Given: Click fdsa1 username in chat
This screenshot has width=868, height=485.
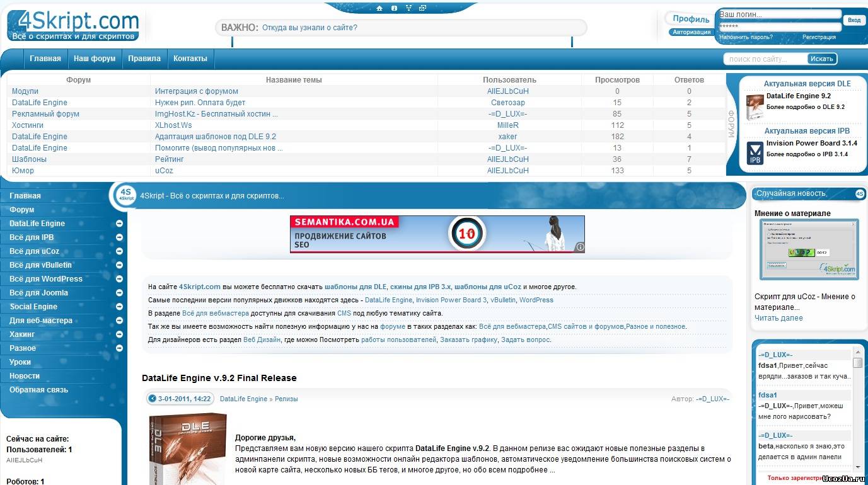Looking at the screenshot, I should tap(767, 395).
